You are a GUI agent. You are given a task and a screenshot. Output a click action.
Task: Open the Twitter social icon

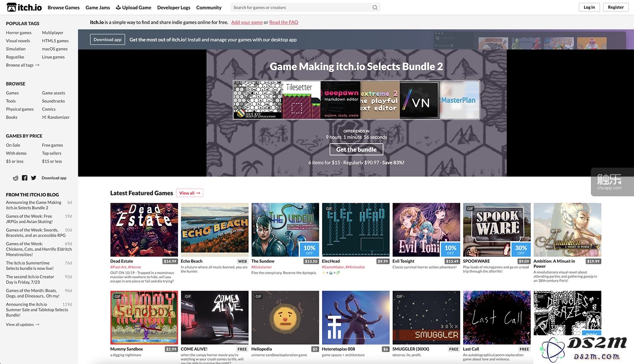coord(33,178)
